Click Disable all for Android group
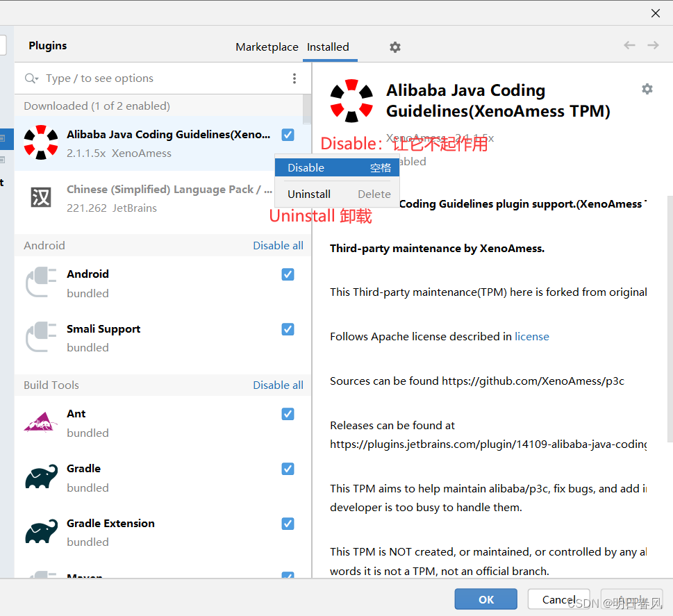673x616 pixels. coord(278,246)
